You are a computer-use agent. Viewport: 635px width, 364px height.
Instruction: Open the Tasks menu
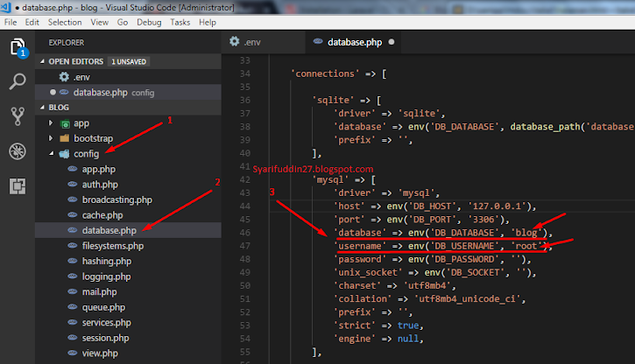pyautogui.click(x=180, y=22)
